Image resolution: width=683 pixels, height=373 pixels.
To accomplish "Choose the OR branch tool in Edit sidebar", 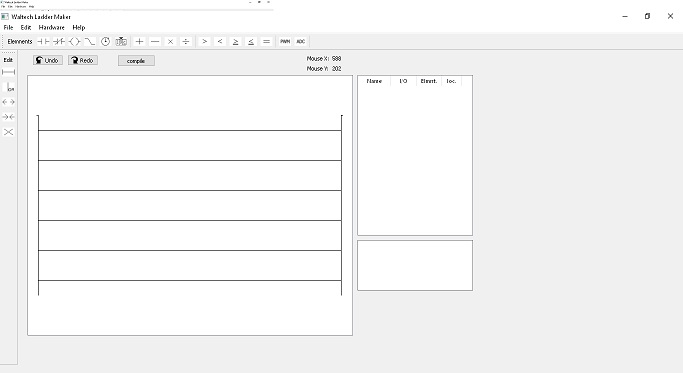I will point(8,87).
